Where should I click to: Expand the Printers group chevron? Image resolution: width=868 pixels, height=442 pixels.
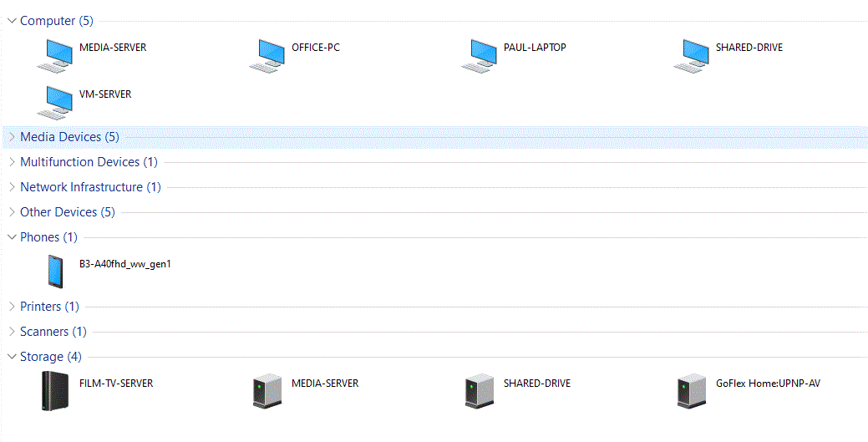(x=13, y=307)
